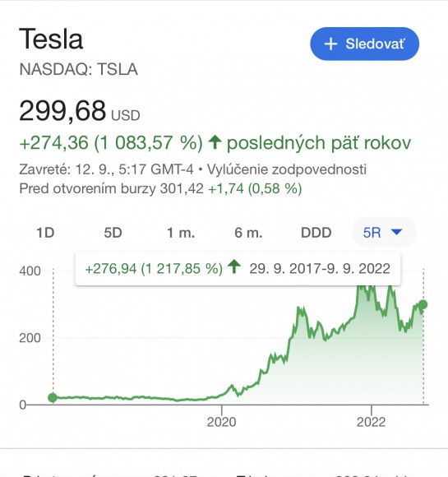Click the chart tooltip date range

coord(320,269)
